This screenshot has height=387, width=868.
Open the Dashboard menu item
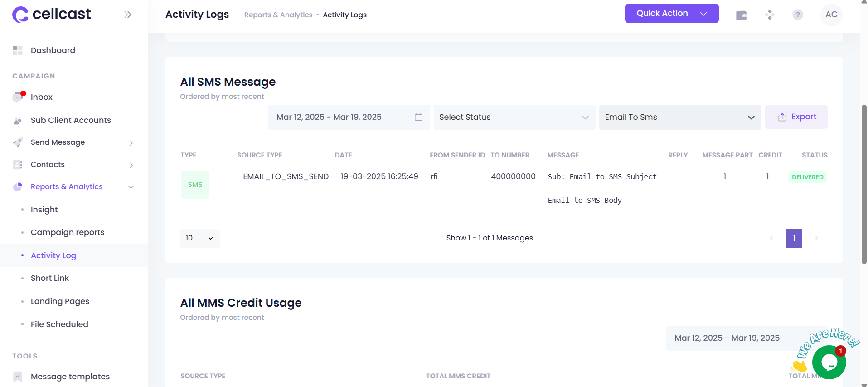(x=53, y=50)
